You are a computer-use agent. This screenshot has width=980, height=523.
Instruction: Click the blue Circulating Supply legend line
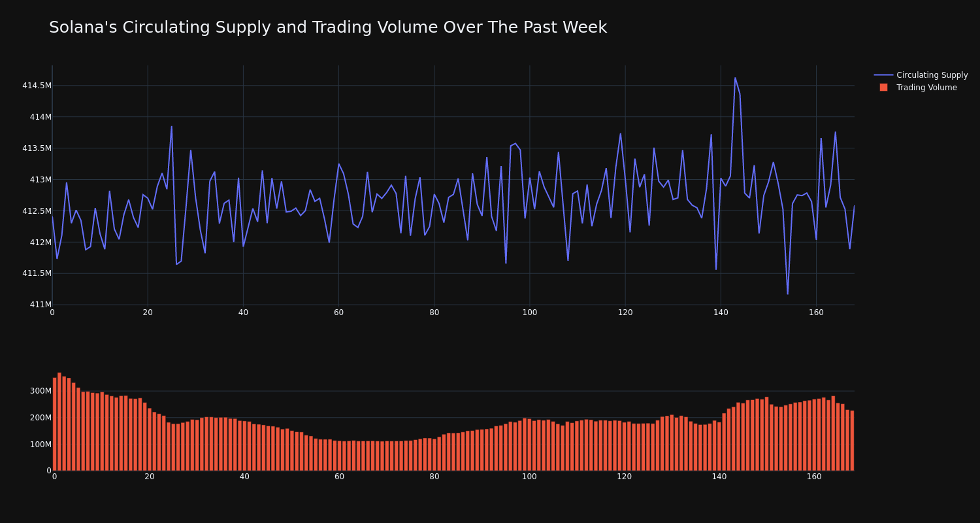(x=883, y=75)
